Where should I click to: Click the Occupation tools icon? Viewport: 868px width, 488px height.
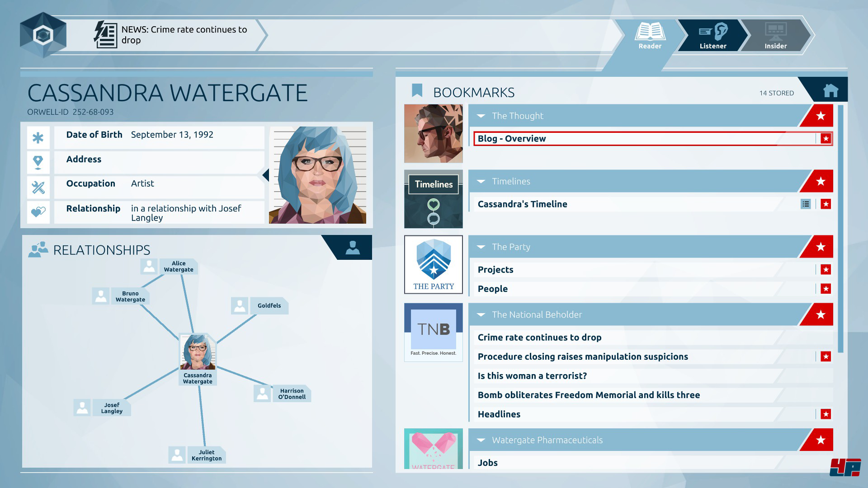[38, 187]
